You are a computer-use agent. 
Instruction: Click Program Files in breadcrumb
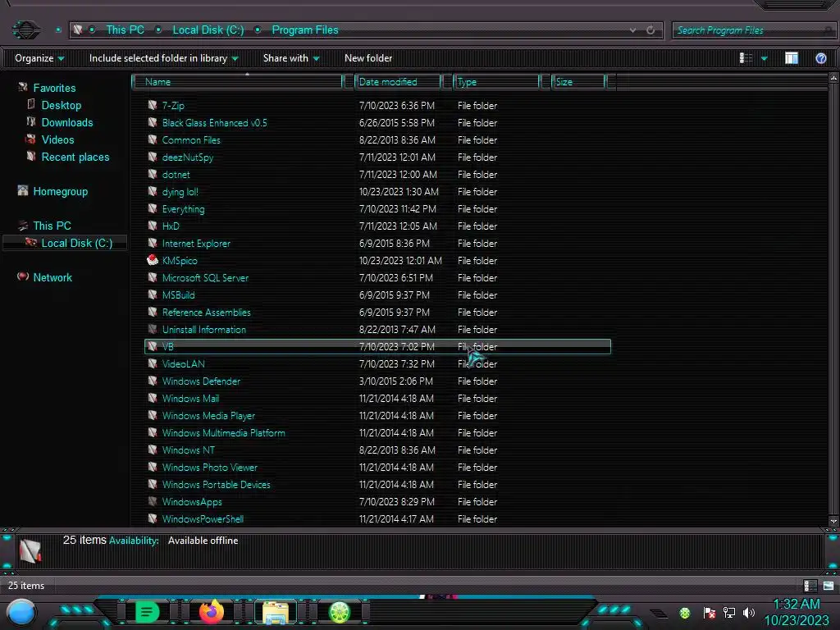click(305, 30)
